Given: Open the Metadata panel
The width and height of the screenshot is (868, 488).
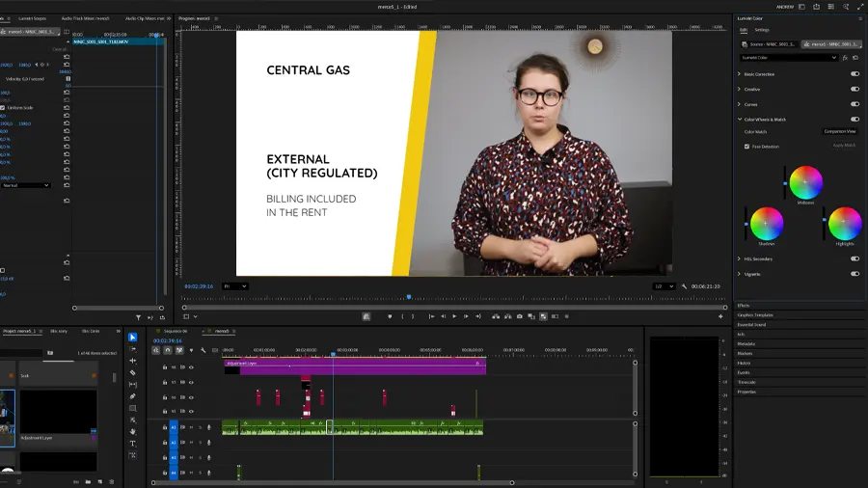Looking at the screenshot, I should pyautogui.click(x=746, y=343).
